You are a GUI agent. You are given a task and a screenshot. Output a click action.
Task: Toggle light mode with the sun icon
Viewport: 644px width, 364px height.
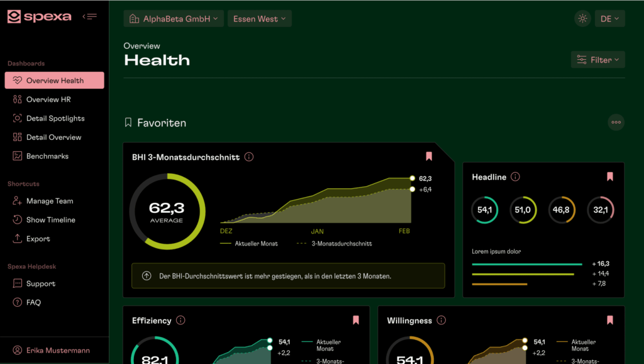tap(582, 19)
